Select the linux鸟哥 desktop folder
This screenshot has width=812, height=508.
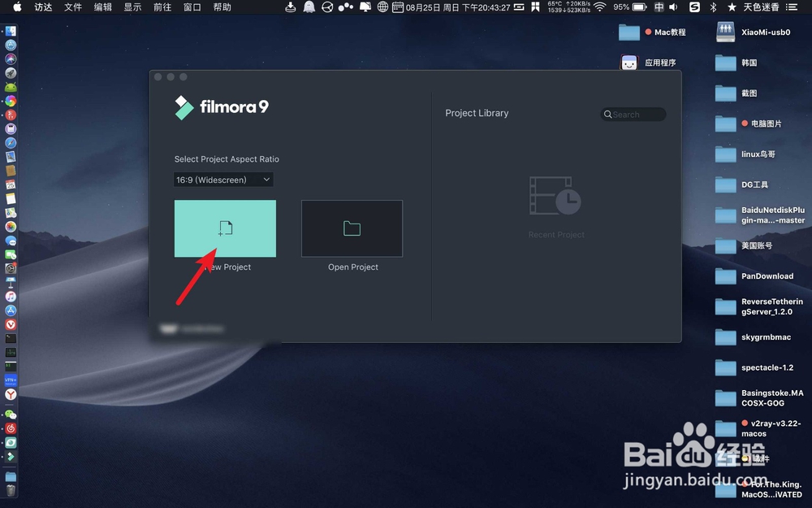click(745, 154)
